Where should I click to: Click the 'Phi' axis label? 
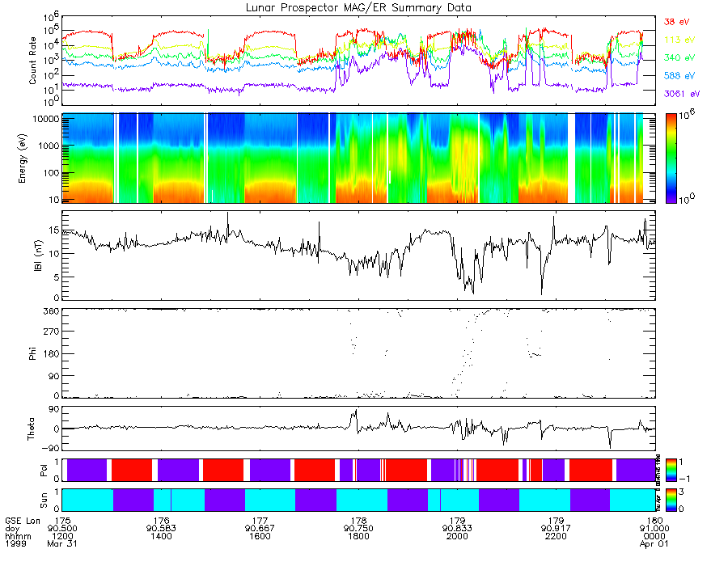pyautogui.click(x=32, y=353)
